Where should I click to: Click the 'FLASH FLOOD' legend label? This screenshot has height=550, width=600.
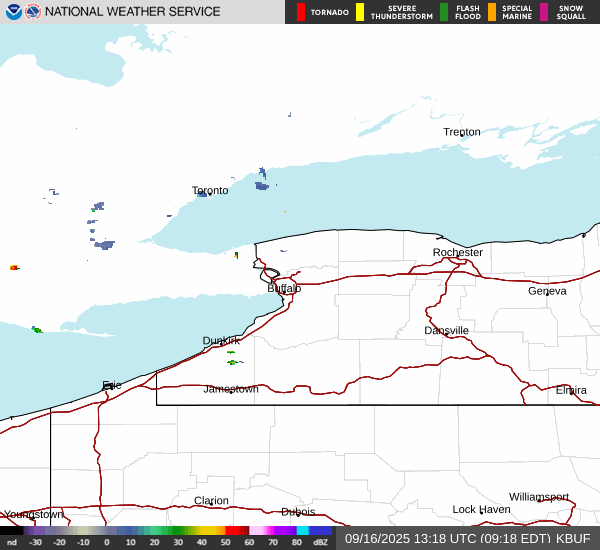coord(468,12)
